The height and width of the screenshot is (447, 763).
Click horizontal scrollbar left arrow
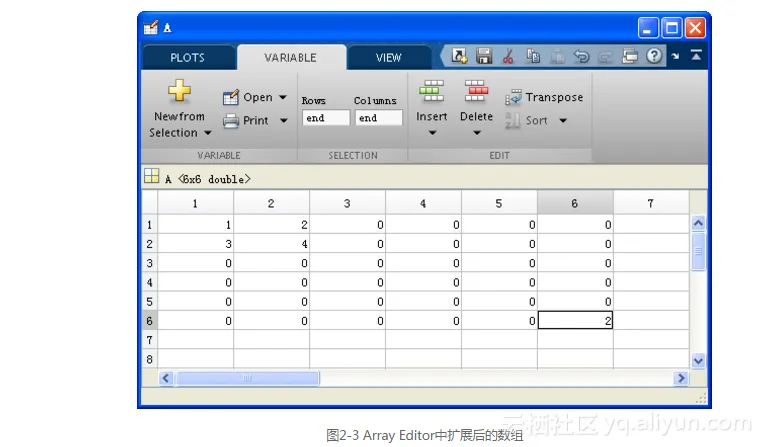coord(166,378)
